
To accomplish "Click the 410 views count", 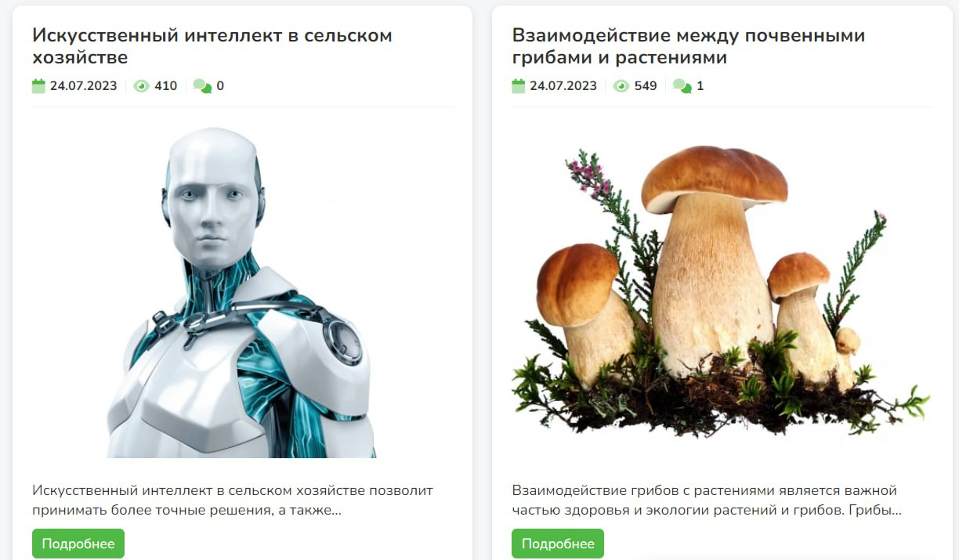I will [x=165, y=86].
